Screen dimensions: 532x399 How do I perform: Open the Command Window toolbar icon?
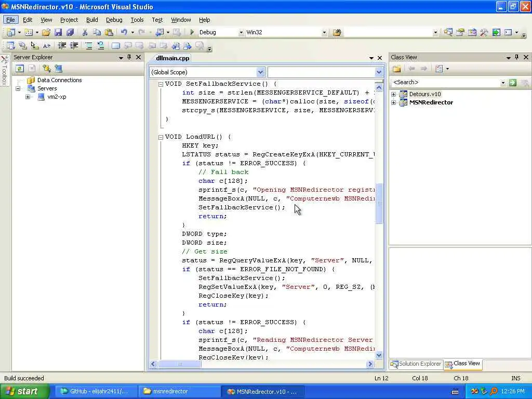tap(508, 33)
